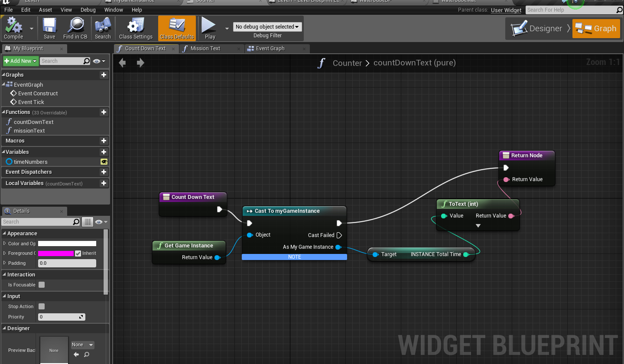
Task: Expand the Add New dropdown
Action: coord(21,61)
